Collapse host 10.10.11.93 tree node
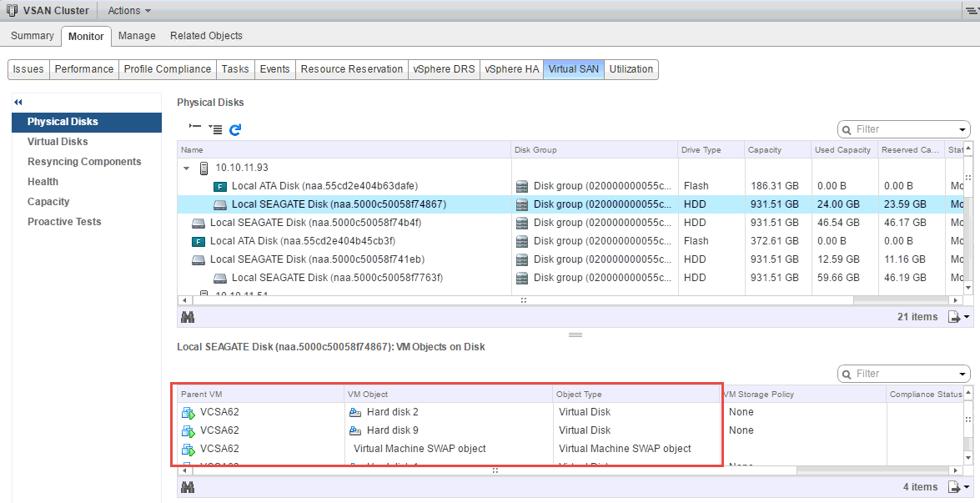The height and width of the screenshot is (503, 980). pyautogui.click(x=186, y=168)
